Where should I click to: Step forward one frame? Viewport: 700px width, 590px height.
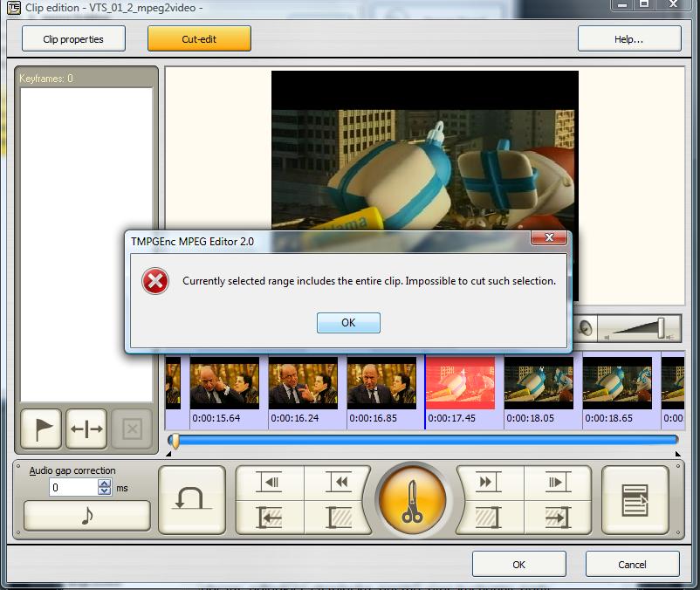point(557,483)
